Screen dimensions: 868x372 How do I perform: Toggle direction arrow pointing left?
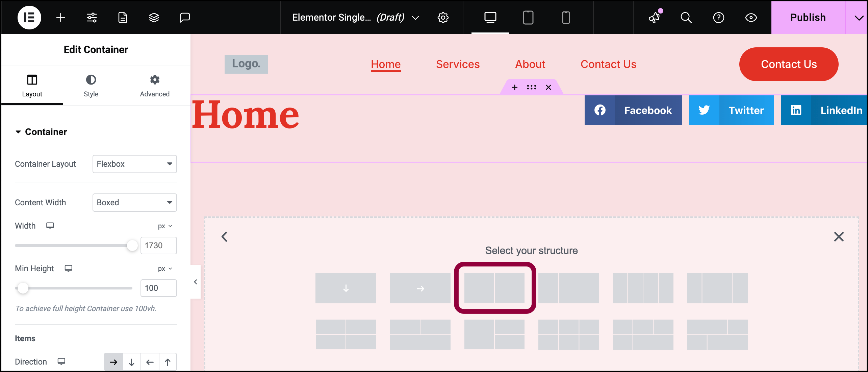[150, 362]
